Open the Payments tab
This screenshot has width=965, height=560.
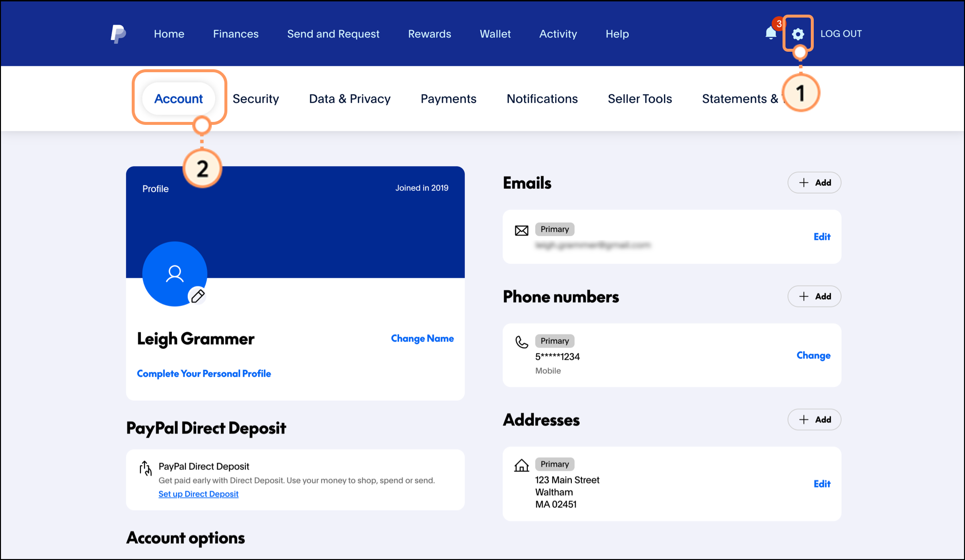point(448,99)
